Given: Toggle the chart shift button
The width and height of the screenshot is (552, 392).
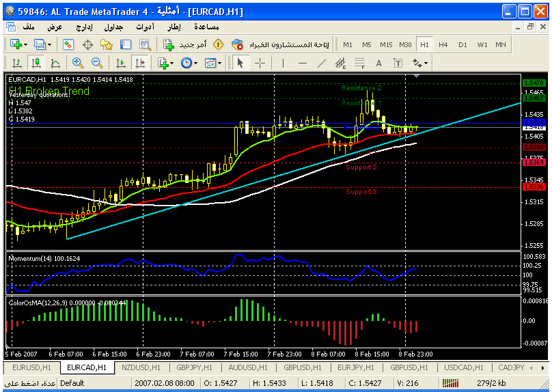Looking at the screenshot, I should click(x=140, y=63).
